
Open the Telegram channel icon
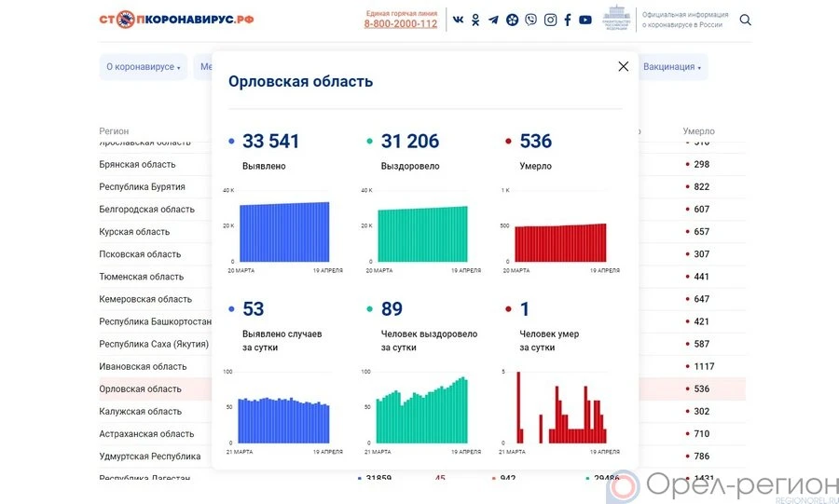pyautogui.click(x=493, y=20)
